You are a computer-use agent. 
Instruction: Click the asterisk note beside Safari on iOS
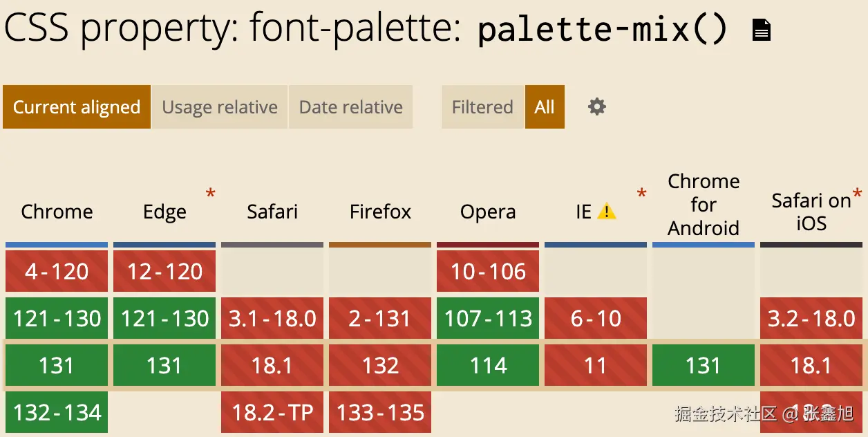click(x=857, y=194)
